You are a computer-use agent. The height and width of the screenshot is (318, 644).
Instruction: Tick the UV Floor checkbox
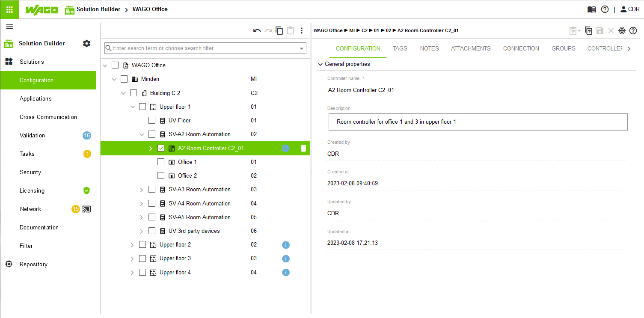pos(152,121)
